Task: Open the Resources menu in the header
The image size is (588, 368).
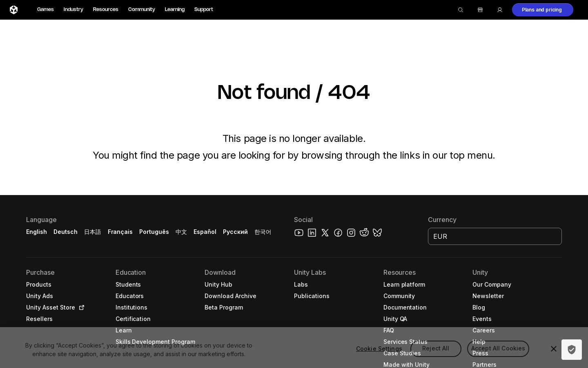Action: point(106,9)
